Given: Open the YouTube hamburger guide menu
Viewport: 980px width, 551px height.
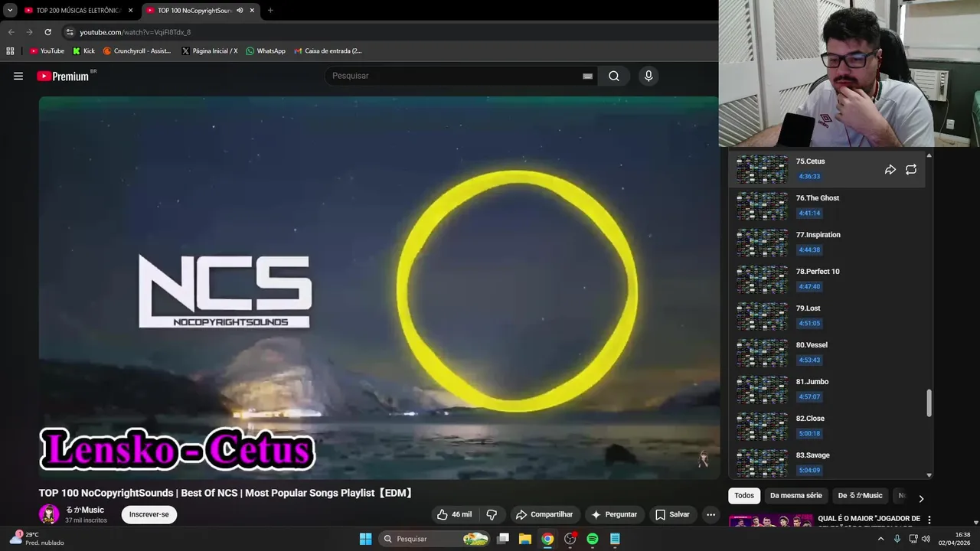Looking at the screenshot, I should coord(18,76).
